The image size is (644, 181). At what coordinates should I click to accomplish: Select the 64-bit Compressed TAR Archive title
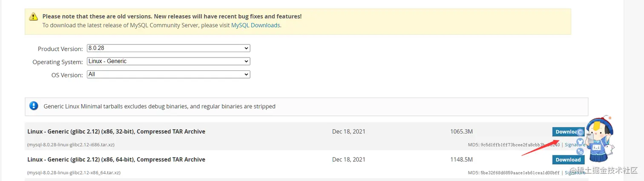click(x=116, y=159)
